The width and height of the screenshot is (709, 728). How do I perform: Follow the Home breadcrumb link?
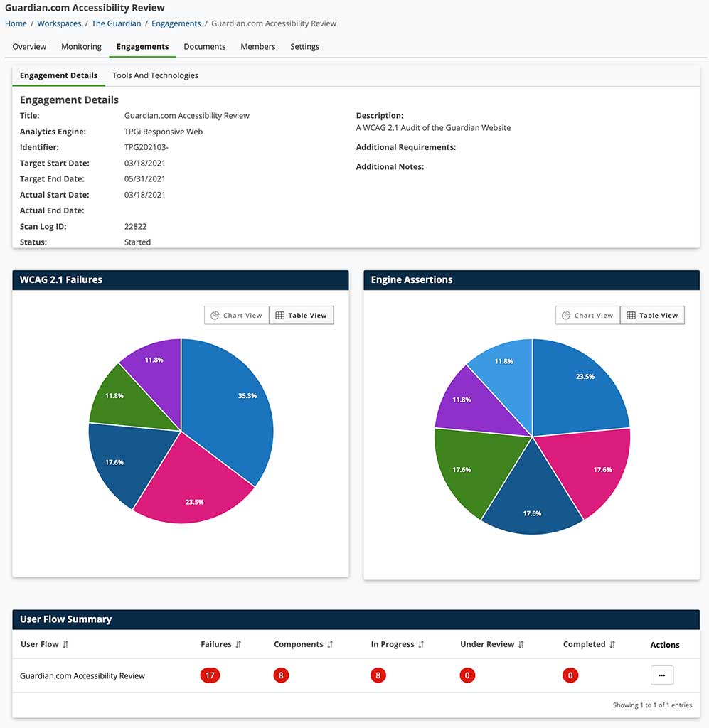pos(16,23)
